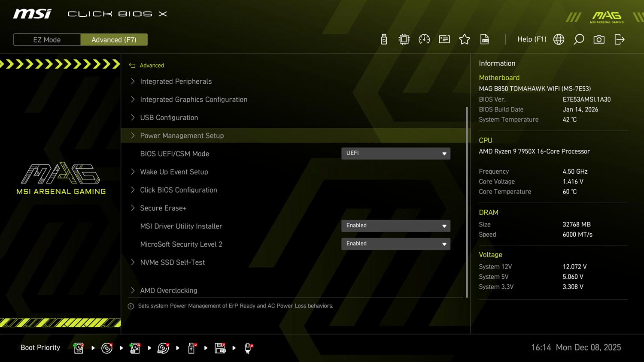Select the Advanced (F7) tab
Image resolution: width=644 pixels, height=362 pixels.
[x=114, y=39]
